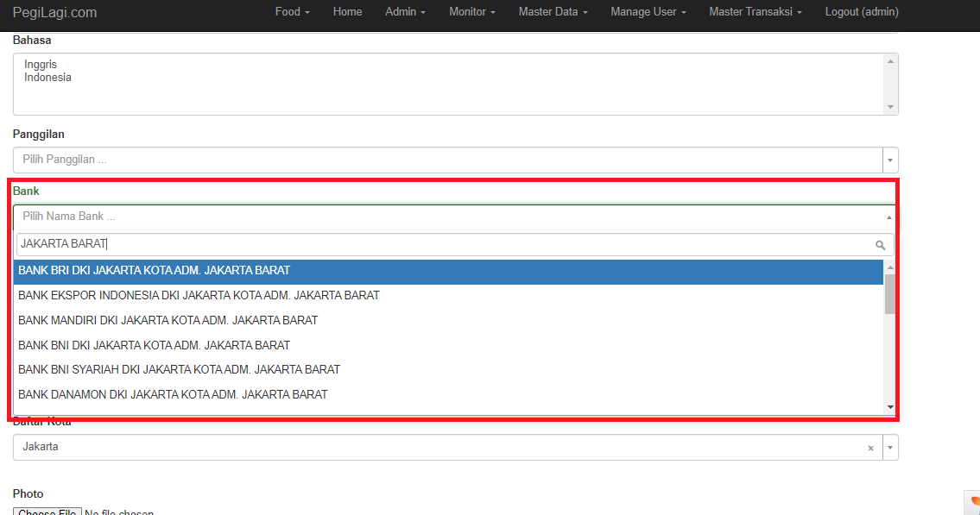Expand the Jakarta city dropdown arrow
Screen dimensions: 980x515
click(x=890, y=448)
